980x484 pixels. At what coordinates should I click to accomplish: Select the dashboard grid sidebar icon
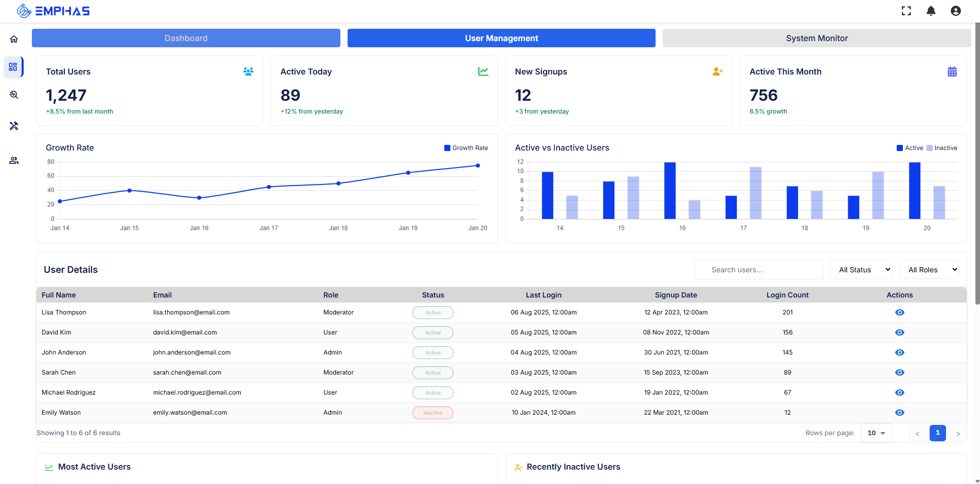[x=13, y=67]
